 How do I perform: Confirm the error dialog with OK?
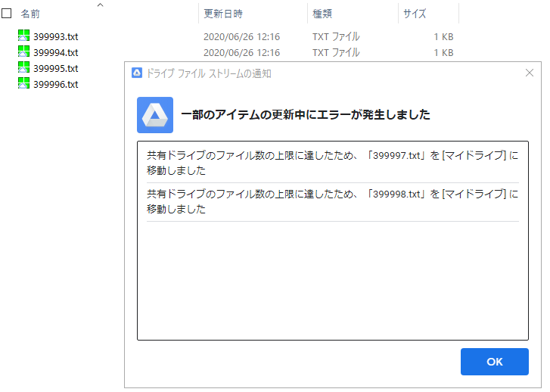coord(495,362)
